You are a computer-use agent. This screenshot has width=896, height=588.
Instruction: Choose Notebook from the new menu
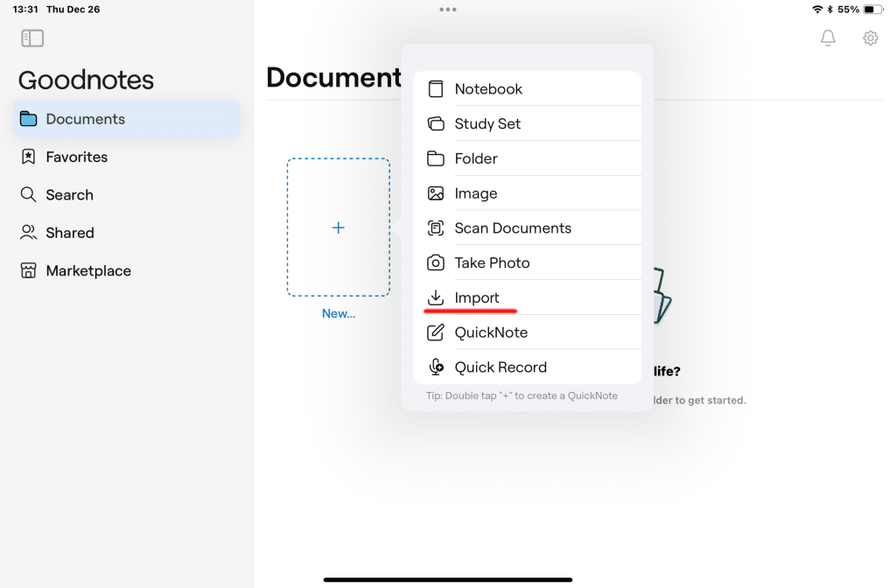click(528, 88)
